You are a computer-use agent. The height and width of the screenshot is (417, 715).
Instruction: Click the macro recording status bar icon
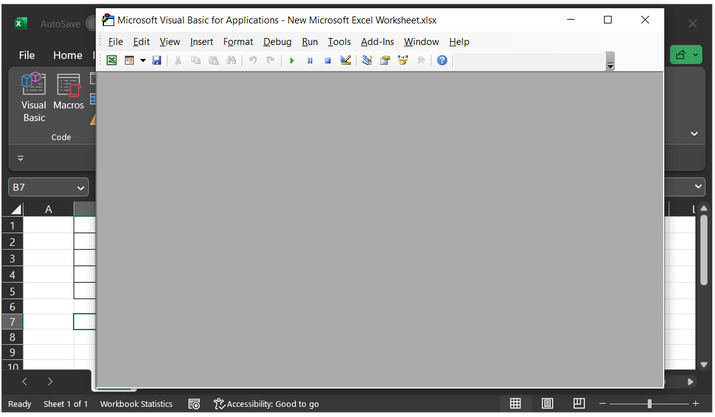pos(194,404)
